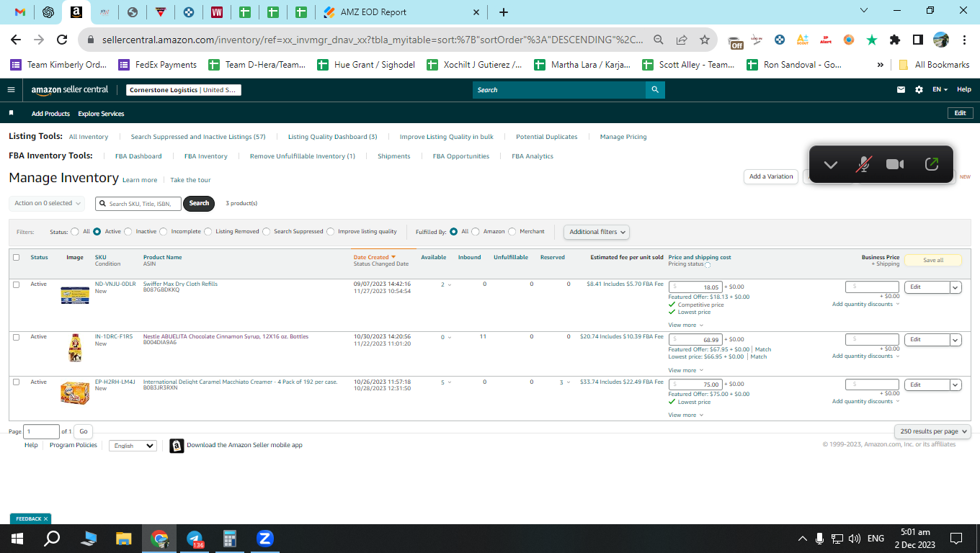Image resolution: width=980 pixels, height=553 pixels.
Task: Open the EN language menu in header
Action: pyautogui.click(x=940, y=90)
